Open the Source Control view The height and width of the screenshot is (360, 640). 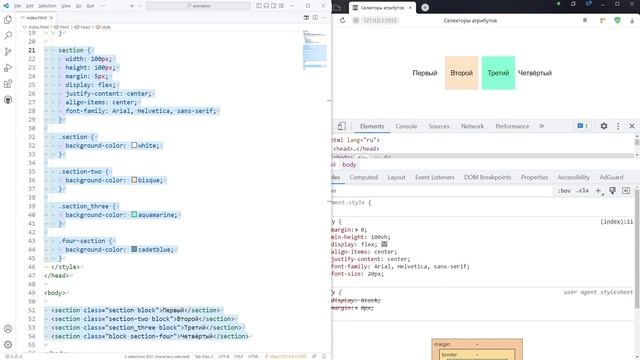[x=8, y=52]
